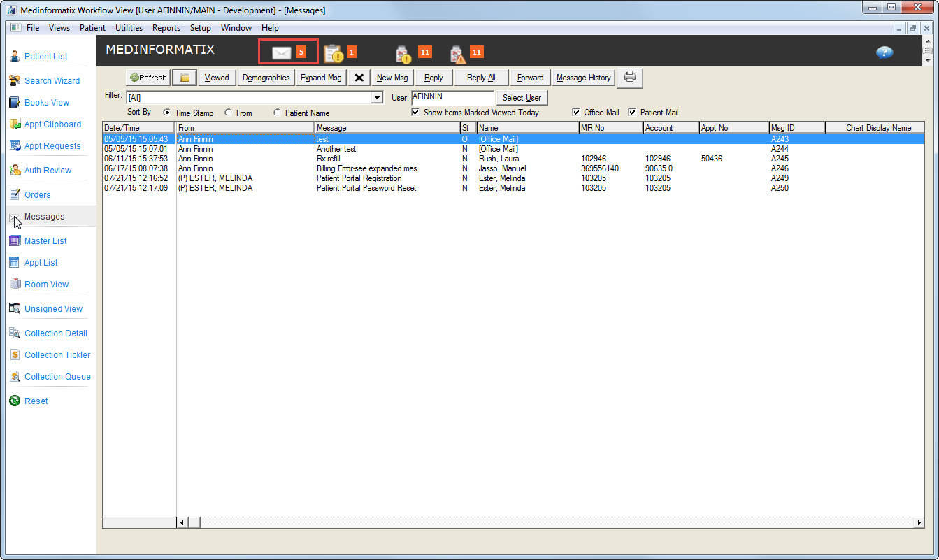Click the Search Wizard sidebar icon
The width and height of the screenshot is (939, 560).
click(x=15, y=80)
